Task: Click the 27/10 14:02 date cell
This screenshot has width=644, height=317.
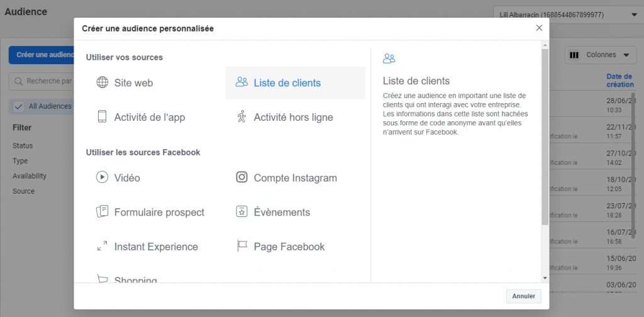Action: 619,158
